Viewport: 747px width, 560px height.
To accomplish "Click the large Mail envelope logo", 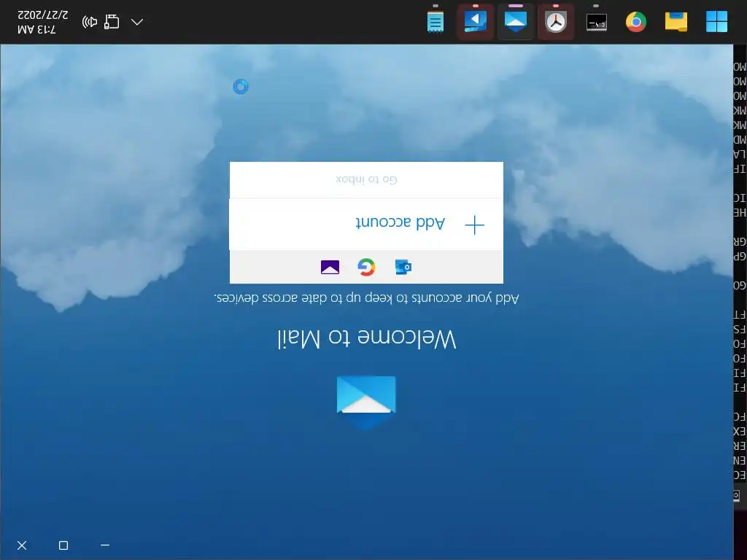I will pos(366,402).
